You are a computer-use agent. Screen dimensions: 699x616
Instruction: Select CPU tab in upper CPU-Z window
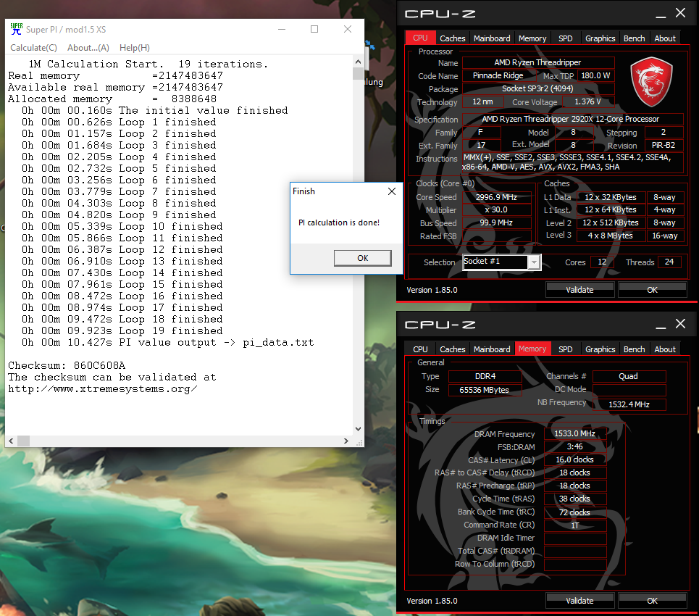click(420, 38)
